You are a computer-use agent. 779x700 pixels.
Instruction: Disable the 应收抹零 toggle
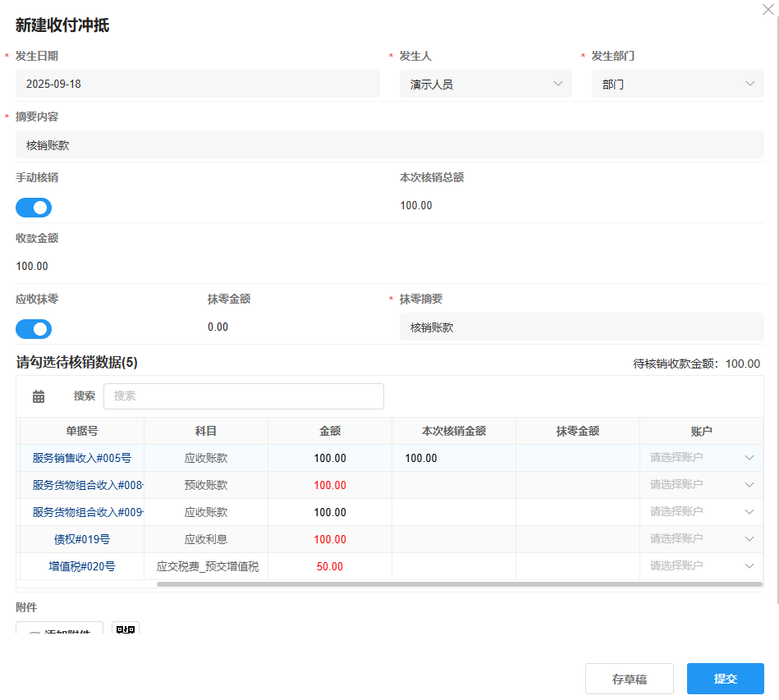coord(33,328)
